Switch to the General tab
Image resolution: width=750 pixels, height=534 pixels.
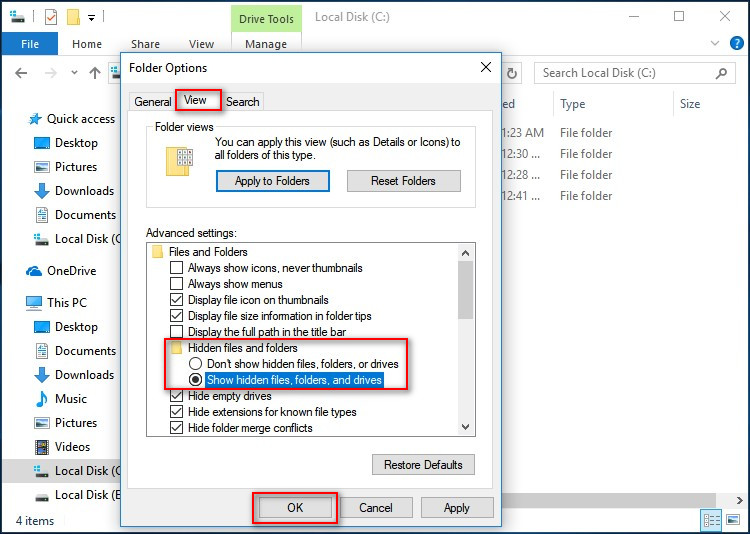coord(153,101)
